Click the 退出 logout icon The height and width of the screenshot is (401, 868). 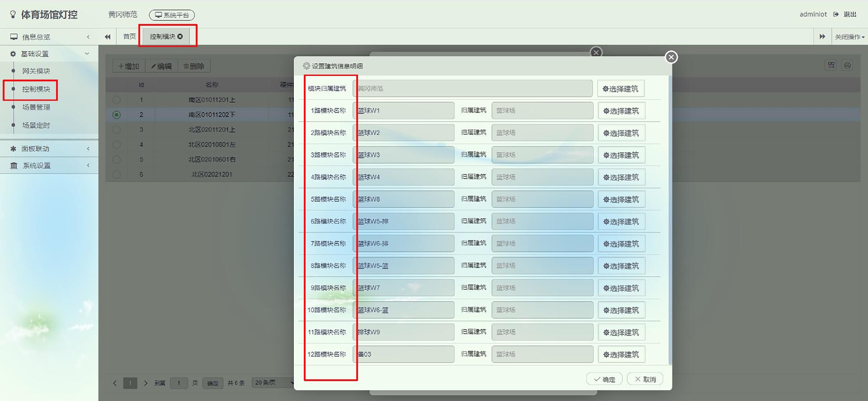pyautogui.click(x=836, y=14)
